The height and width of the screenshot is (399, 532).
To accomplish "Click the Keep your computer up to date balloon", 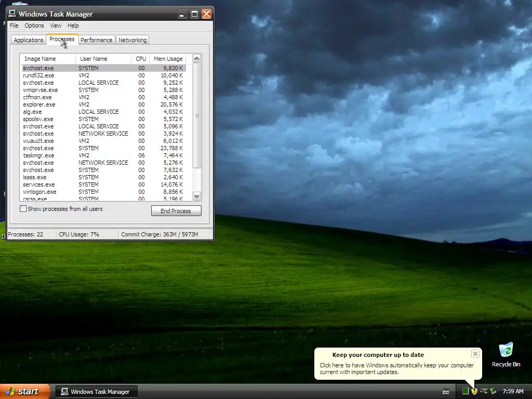I will [x=397, y=363].
